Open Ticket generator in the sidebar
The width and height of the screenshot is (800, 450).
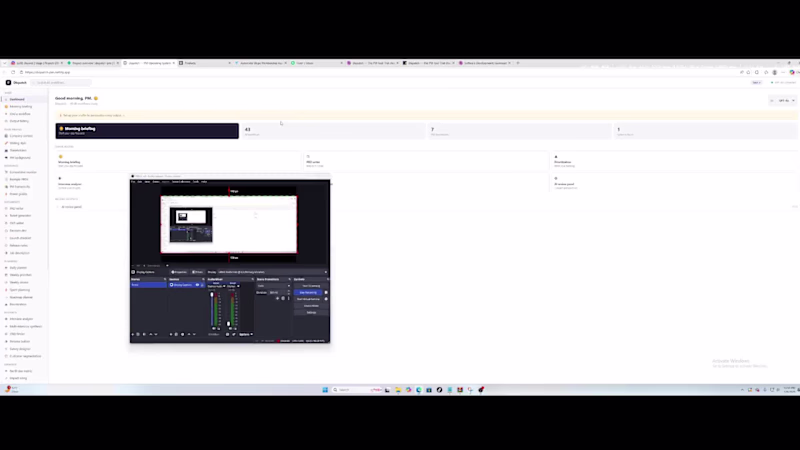20,216
